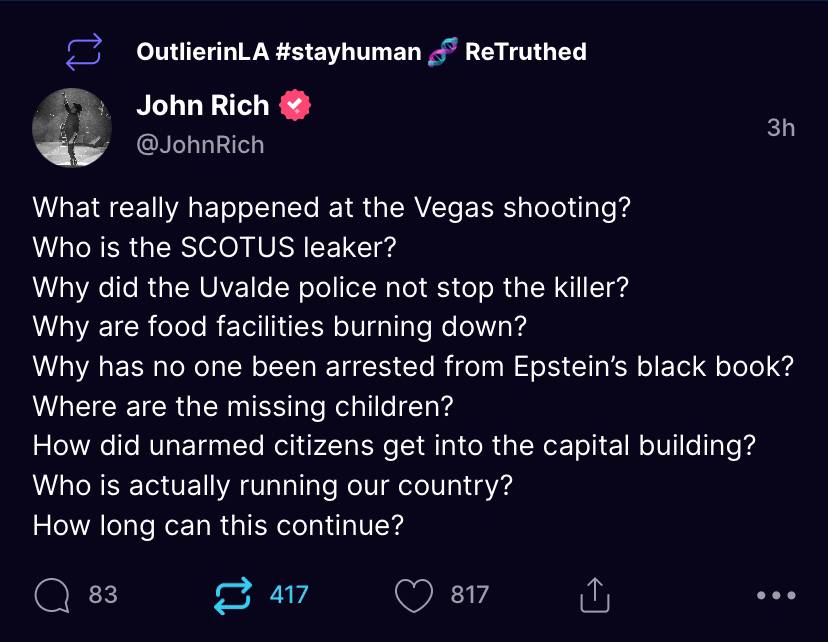Screen dimensions: 828x642
Task: Share the post via the share icon
Action: tap(595, 594)
